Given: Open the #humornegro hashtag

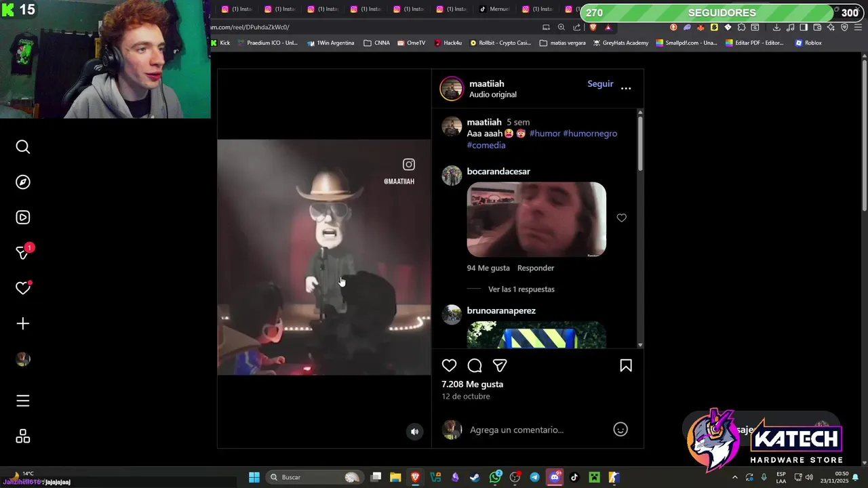Looking at the screenshot, I should tap(590, 134).
